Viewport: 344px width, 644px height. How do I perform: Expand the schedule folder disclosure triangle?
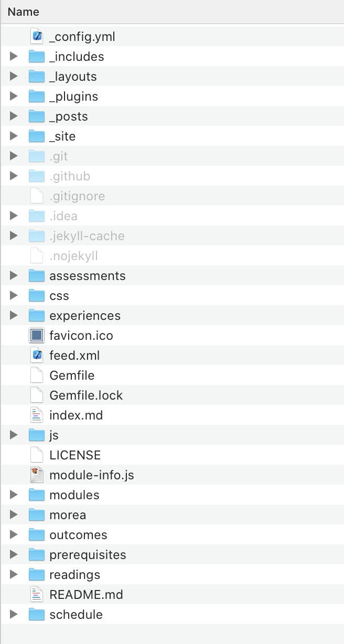[14, 615]
